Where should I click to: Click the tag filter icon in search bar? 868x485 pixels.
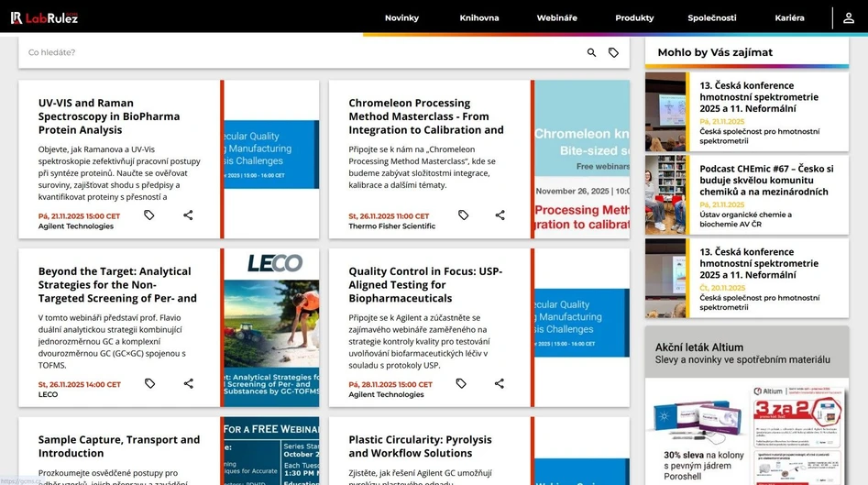pos(614,53)
